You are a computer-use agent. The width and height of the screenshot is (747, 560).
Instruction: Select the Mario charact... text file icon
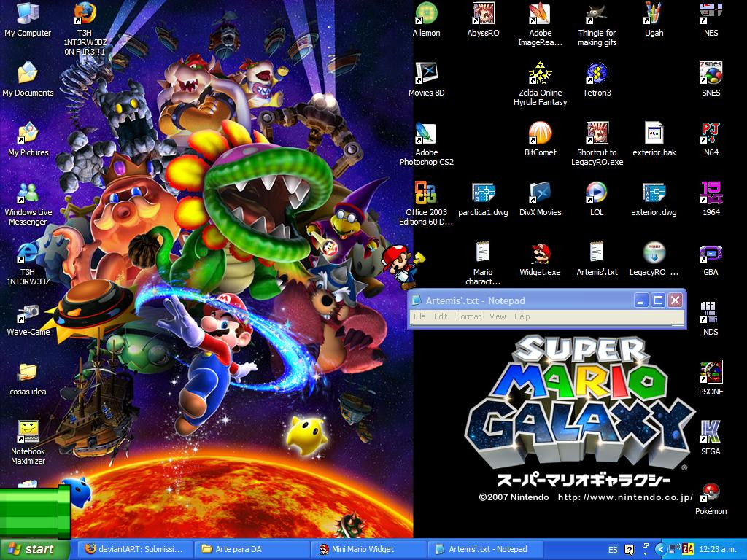pos(483,253)
